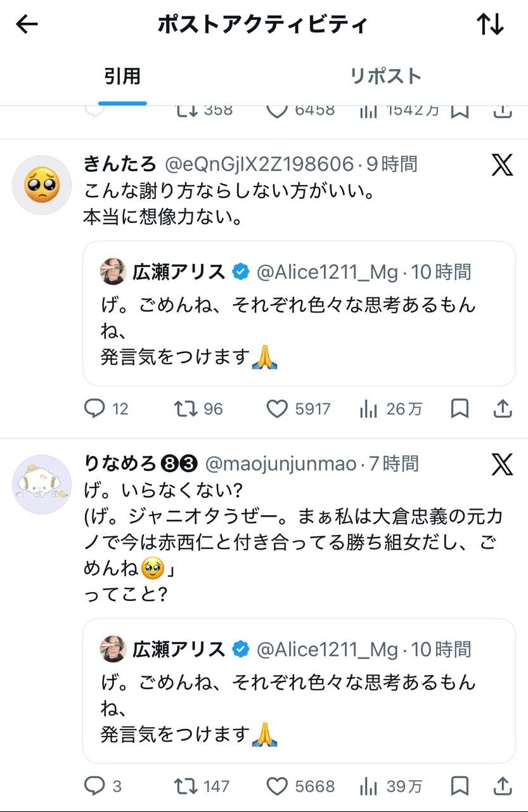Tap X logo on りなめろ's post

(502, 465)
